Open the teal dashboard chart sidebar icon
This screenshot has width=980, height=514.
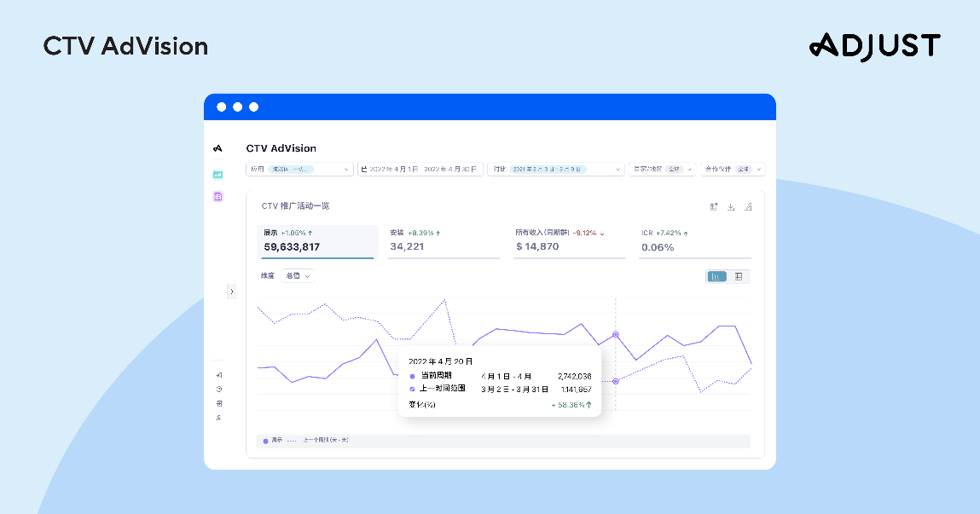click(x=217, y=175)
